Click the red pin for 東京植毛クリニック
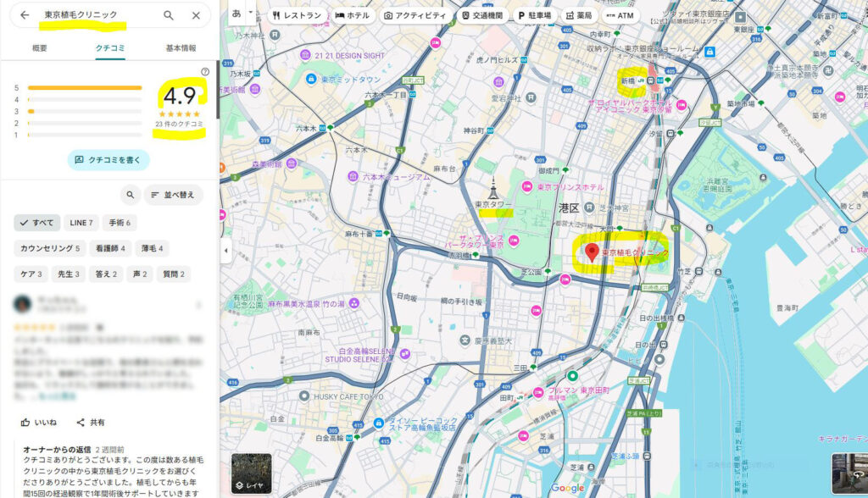 [592, 252]
